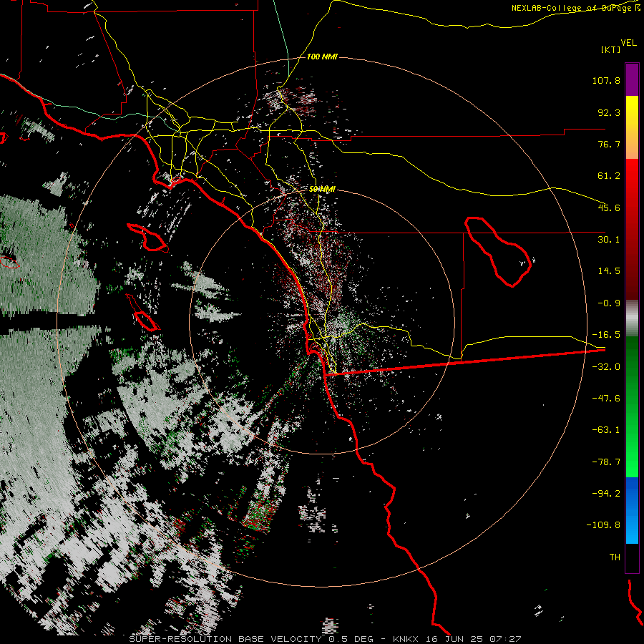
Task: Click the "100 NMI" range ring label
Action: 322,57
